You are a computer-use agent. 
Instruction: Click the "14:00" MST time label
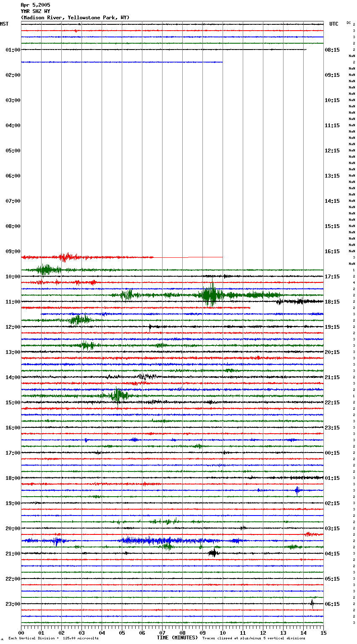click(13, 377)
